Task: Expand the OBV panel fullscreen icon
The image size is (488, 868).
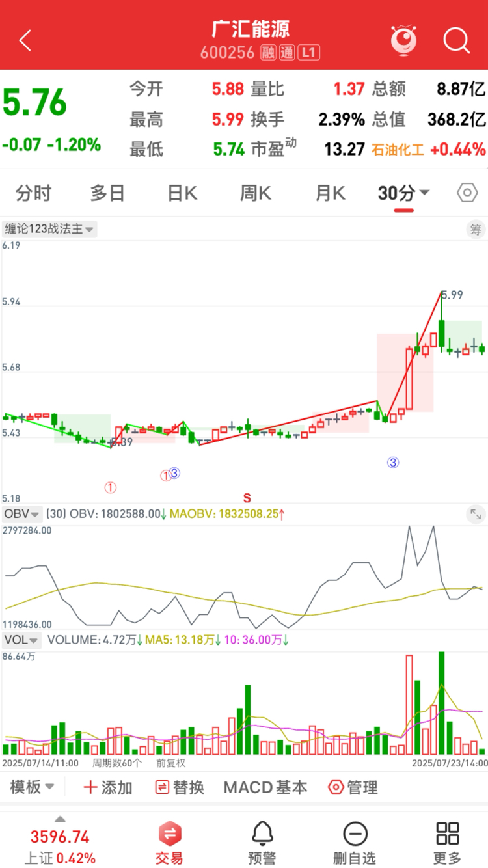Action: [x=476, y=515]
